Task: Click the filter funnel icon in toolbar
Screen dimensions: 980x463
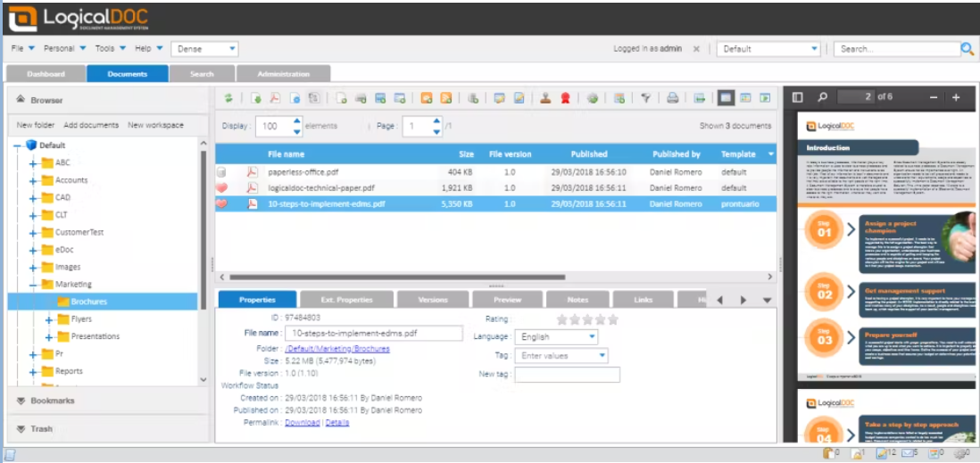Action: click(646, 98)
